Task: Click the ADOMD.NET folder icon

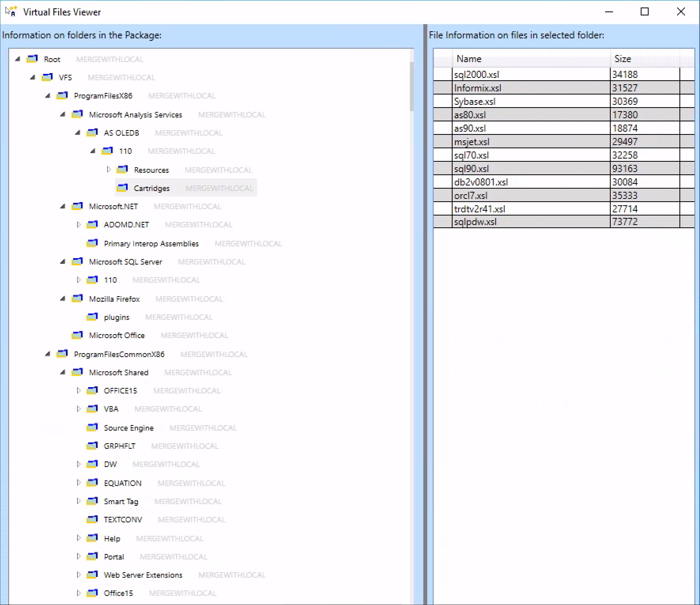Action: point(92,224)
